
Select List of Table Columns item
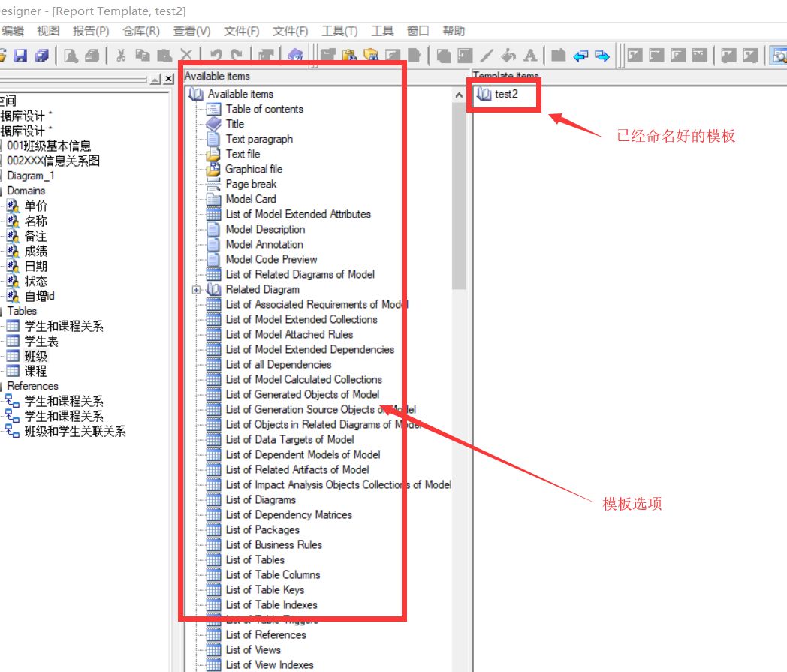pos(273,574)
